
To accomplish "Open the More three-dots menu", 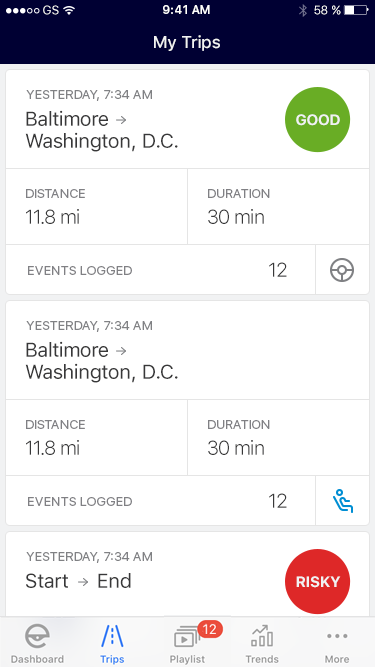I will [x=337, y=636].
